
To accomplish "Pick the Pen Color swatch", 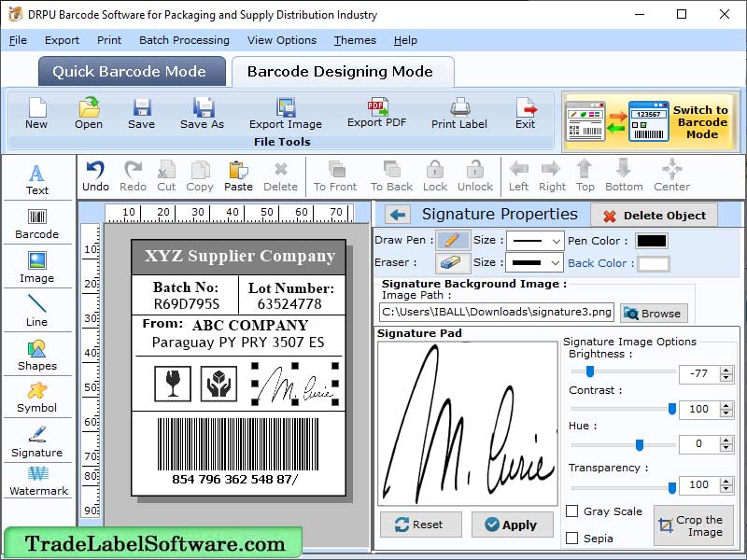I will 651,241.
